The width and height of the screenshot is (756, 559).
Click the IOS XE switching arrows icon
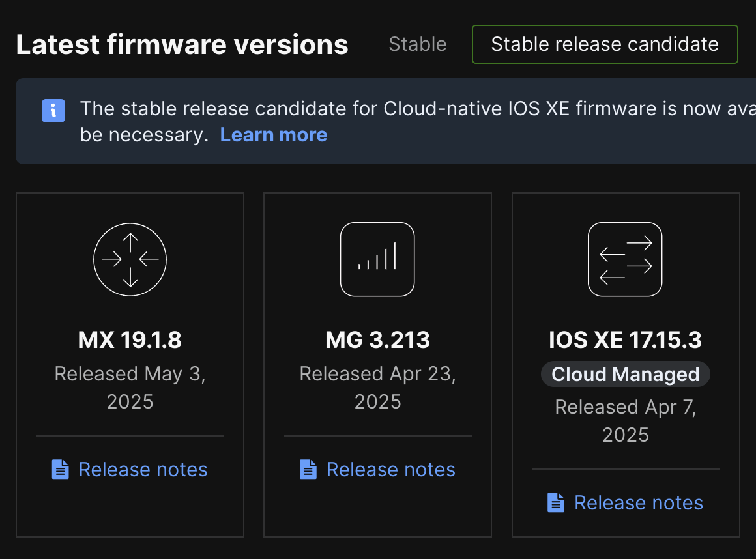click(625, 259)
